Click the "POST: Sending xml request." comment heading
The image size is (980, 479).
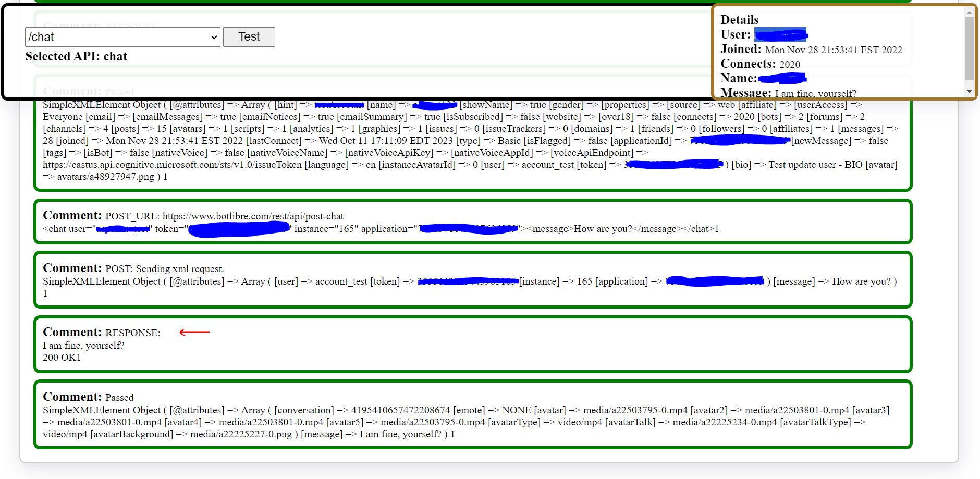(164, 269)
